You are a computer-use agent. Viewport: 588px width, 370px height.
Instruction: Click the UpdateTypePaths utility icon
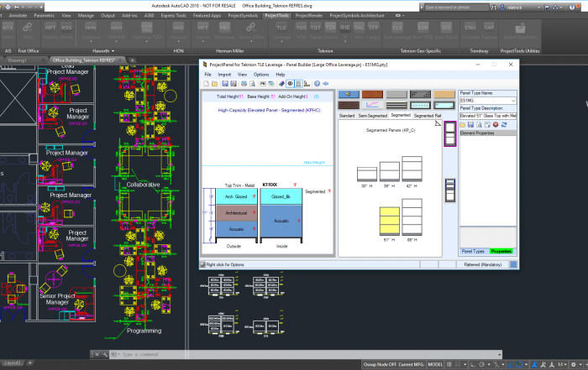point(520,31)
